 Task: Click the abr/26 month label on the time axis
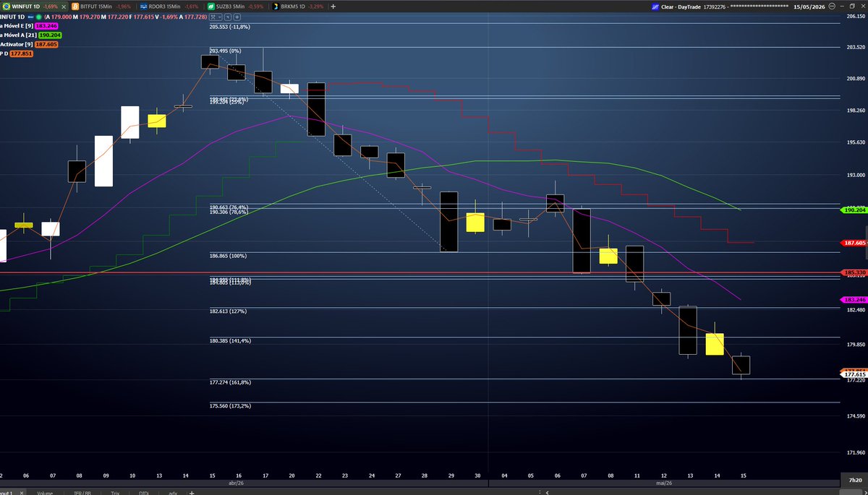coord(237,483)
